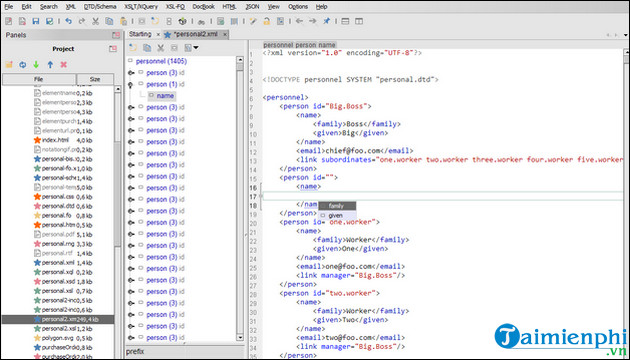Open the outline toolbar dropdown arrow

pyautogui.click(x=196, y=48)
